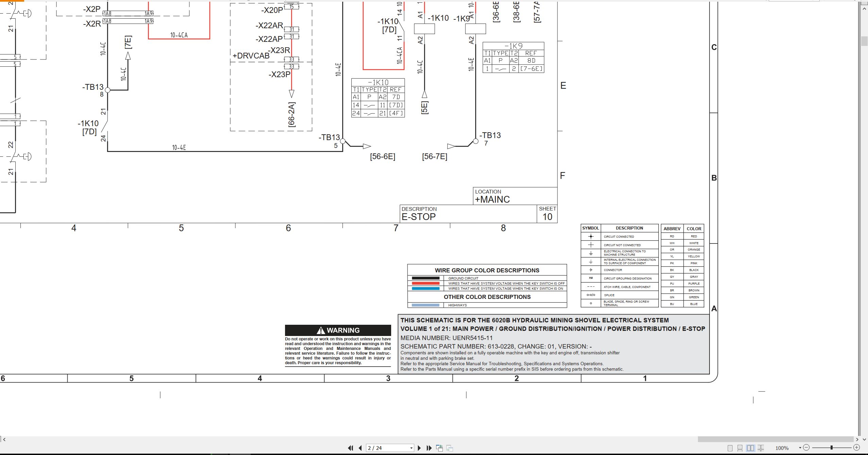Click the vertical scrollbar thumb
Viewport: 868px width, 455px height.
click(864, 41)
